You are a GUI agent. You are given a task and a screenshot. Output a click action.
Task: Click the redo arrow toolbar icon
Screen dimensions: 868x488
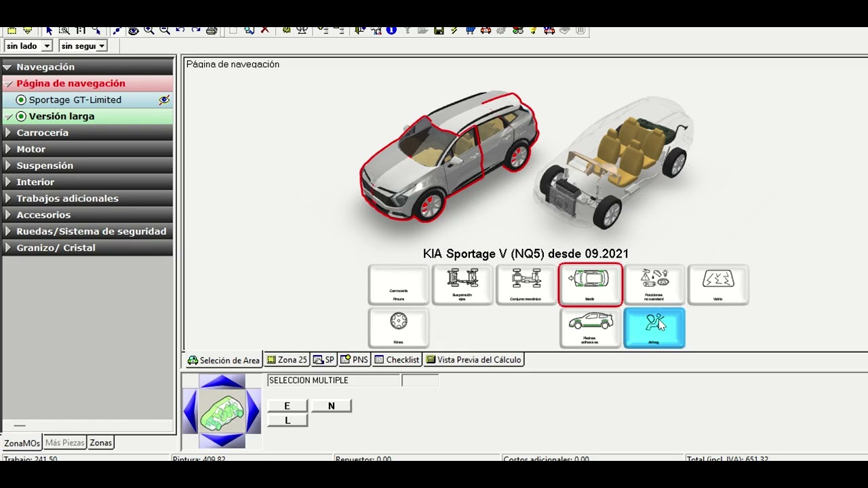[196, 30]
